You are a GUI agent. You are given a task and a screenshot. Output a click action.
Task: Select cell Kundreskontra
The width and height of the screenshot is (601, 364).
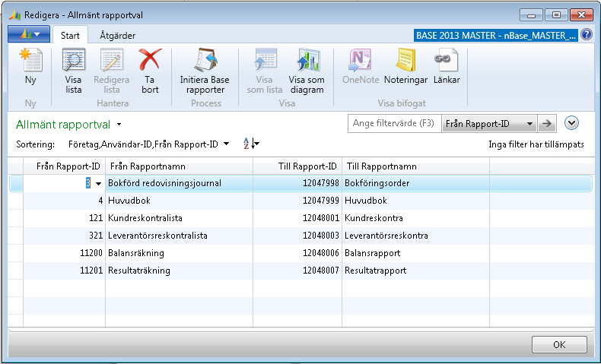coord(415,218)
